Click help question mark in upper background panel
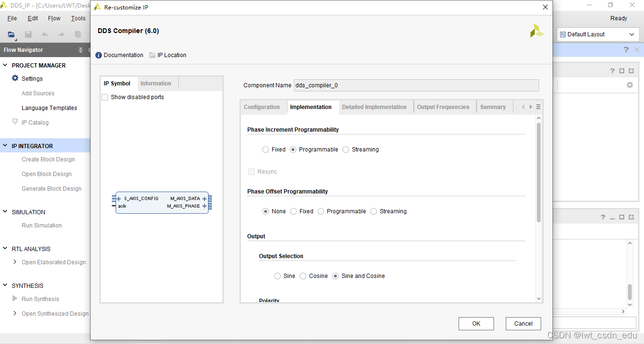Screen dimensions: 644x344 point(612,71)
